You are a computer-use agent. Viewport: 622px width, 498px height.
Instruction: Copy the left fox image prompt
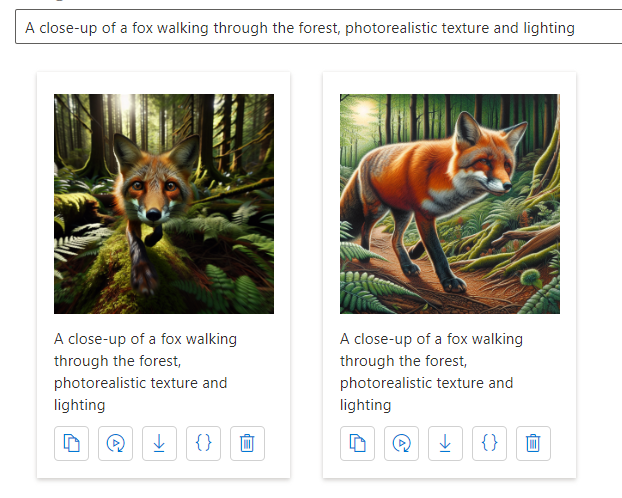(x=71, y=443)
